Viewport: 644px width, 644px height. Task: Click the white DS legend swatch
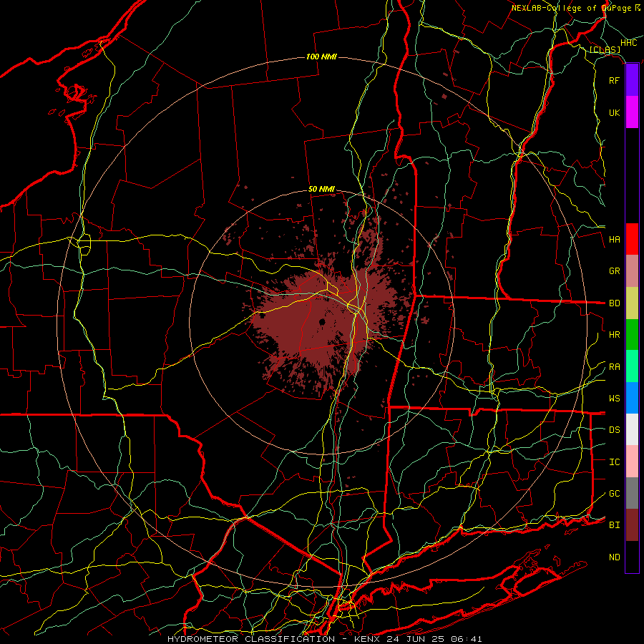point(632,429)
